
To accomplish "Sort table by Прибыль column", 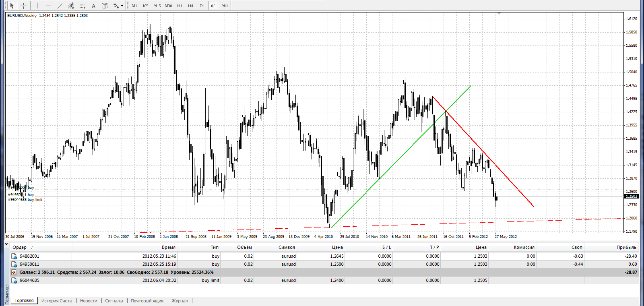I will tap(626, 247).
